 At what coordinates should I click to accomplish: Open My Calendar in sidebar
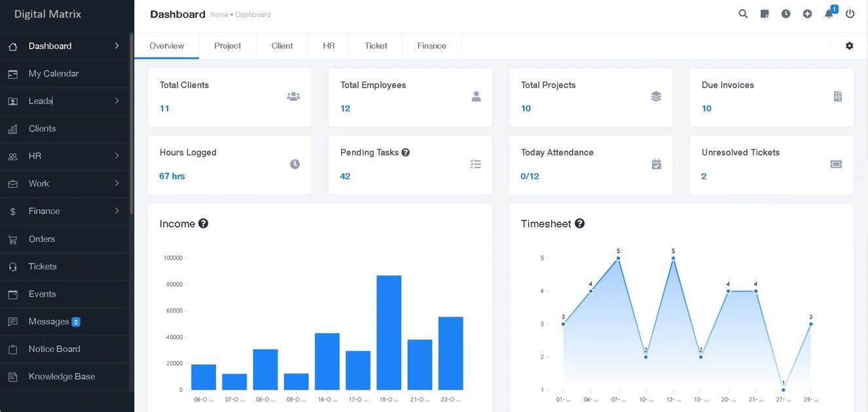pos(64,74)
